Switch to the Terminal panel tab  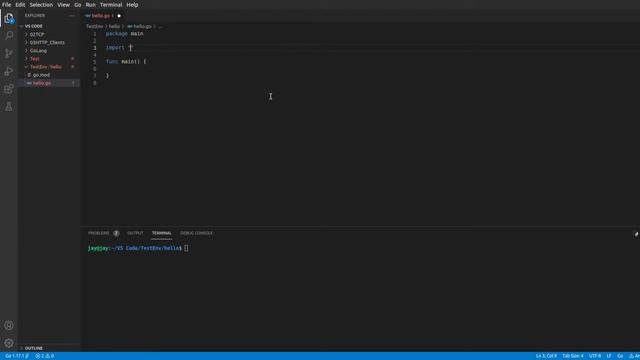click(162, 233)
